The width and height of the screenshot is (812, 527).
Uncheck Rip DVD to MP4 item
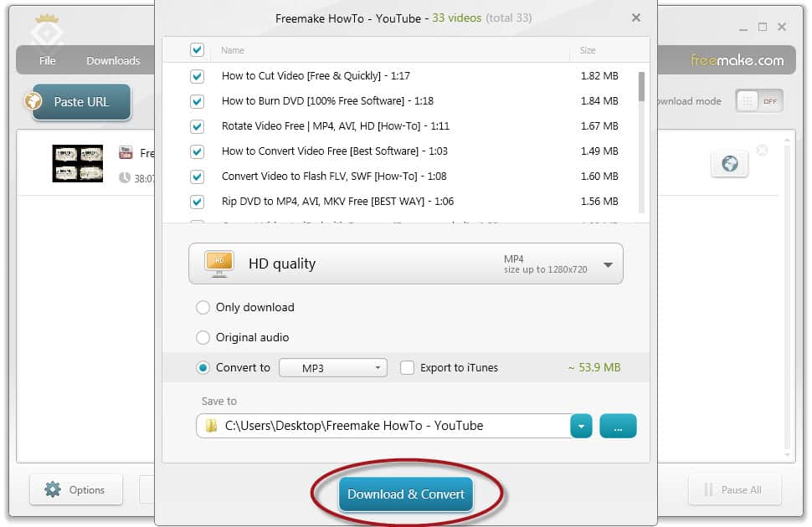tap(197, 202)
